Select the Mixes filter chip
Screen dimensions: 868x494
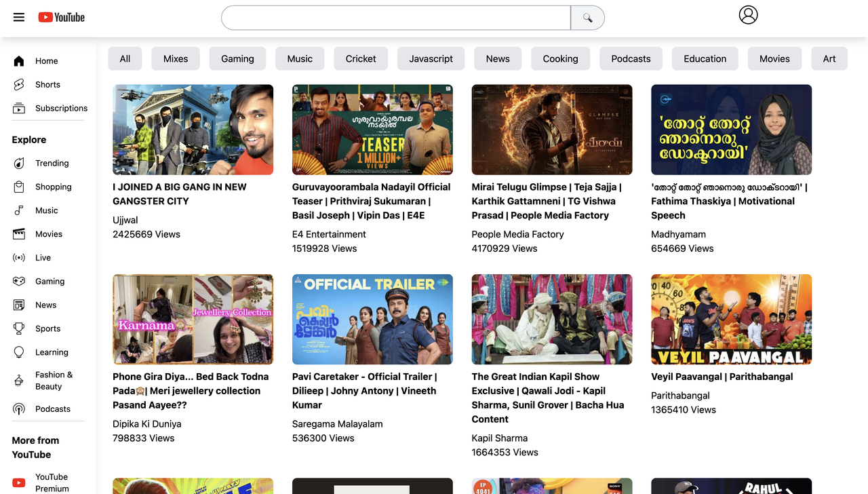[x=176, y=59]
